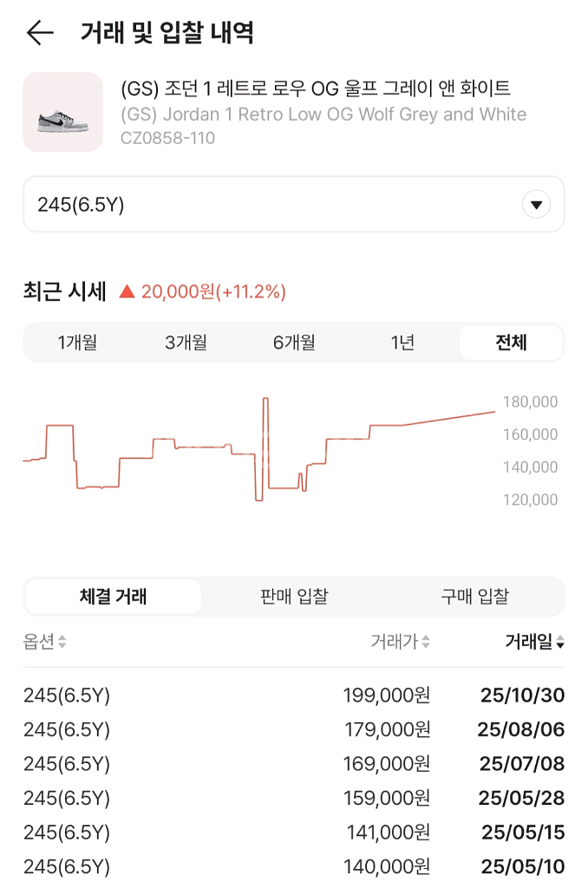This screenshot has width=588, height=888.
Task: Click the red price increase triangle
Action: [127, 292]
